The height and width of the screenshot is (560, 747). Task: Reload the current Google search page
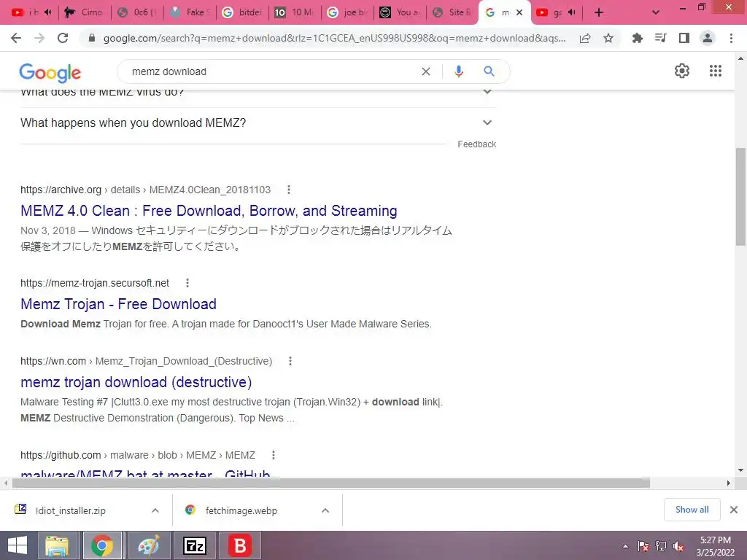tap(63, 38)
